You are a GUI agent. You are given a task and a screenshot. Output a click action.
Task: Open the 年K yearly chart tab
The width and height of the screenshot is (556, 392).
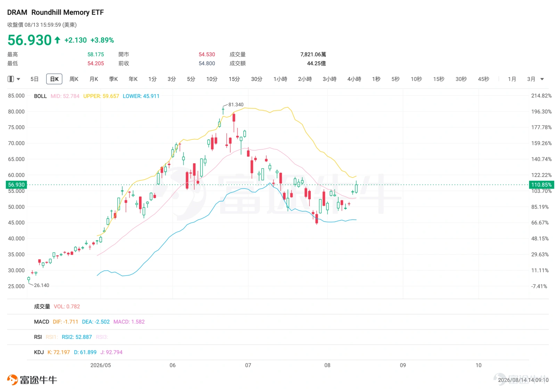[x=133, y=79]
